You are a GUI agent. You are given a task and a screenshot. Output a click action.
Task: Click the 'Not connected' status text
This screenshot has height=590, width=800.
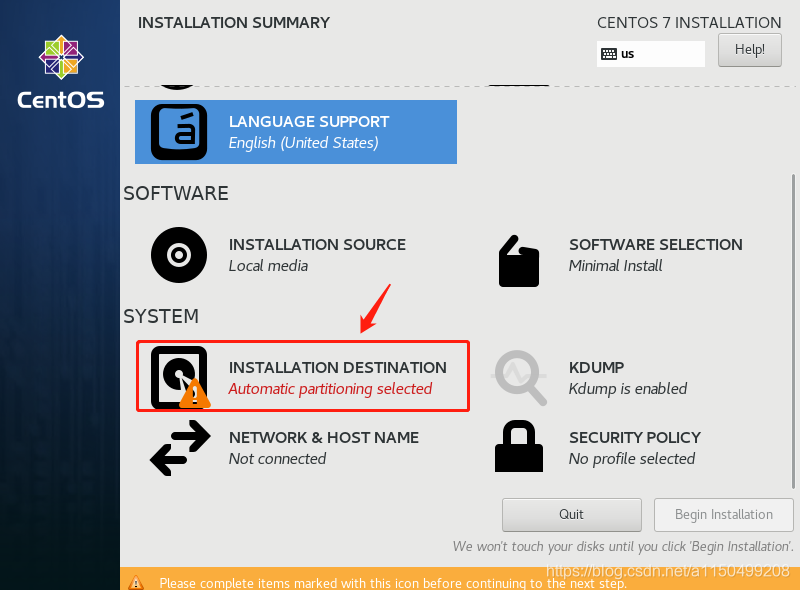(x=277, y=459)
